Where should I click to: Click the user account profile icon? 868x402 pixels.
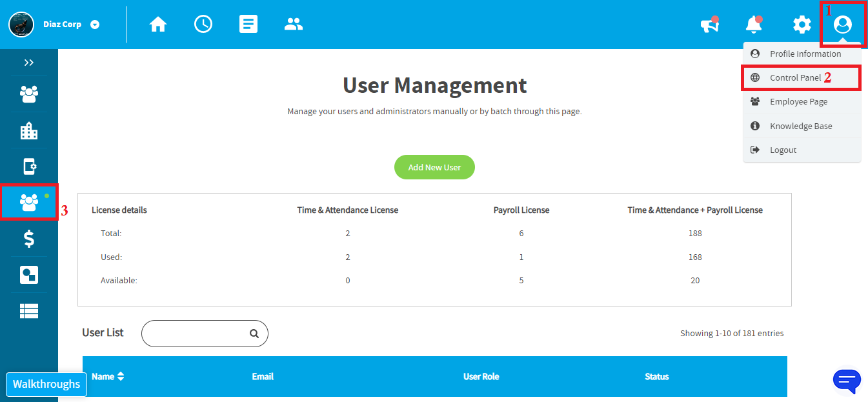843,25
